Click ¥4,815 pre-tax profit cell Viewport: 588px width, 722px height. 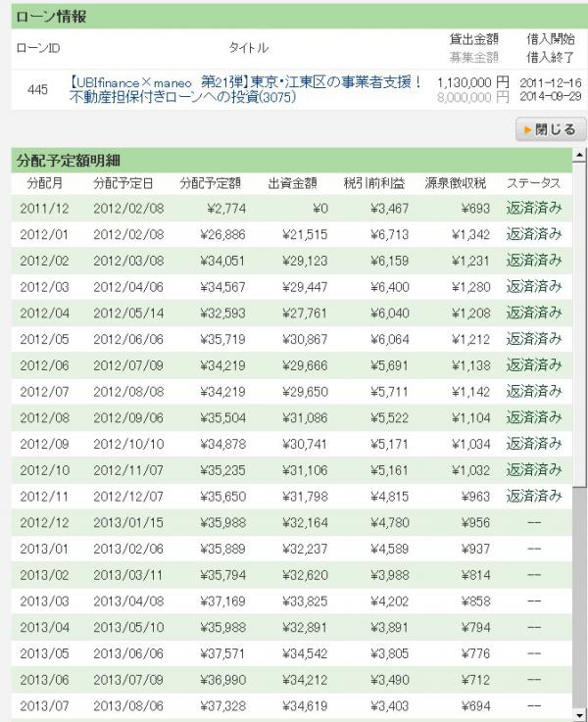(389, 497)
